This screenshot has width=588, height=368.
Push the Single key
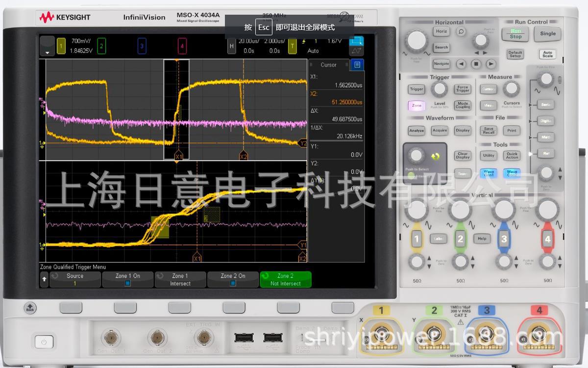click(x=548, y=33)
